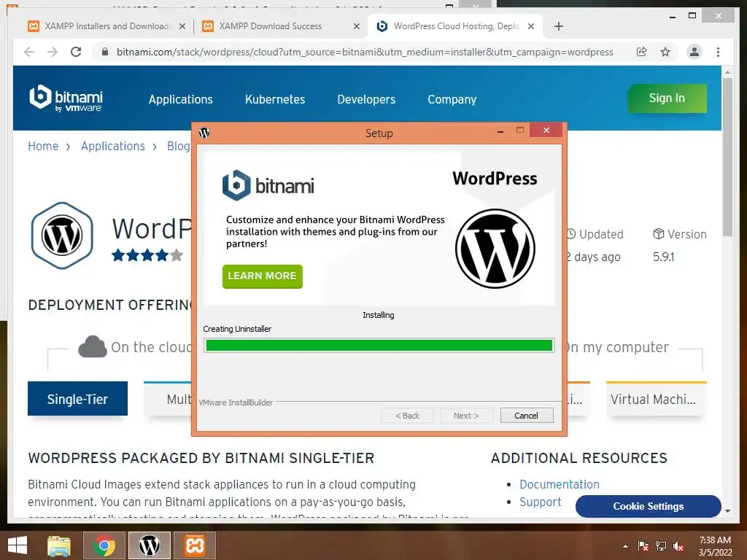Open the Applications menu in Bitnami header
This screenshot has width=747, height=560.
tap(181, 99)
